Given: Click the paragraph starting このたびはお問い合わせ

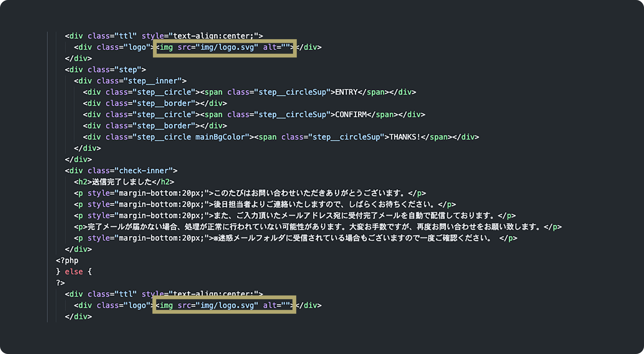Looking at the screenshot, I should [250, 193].
